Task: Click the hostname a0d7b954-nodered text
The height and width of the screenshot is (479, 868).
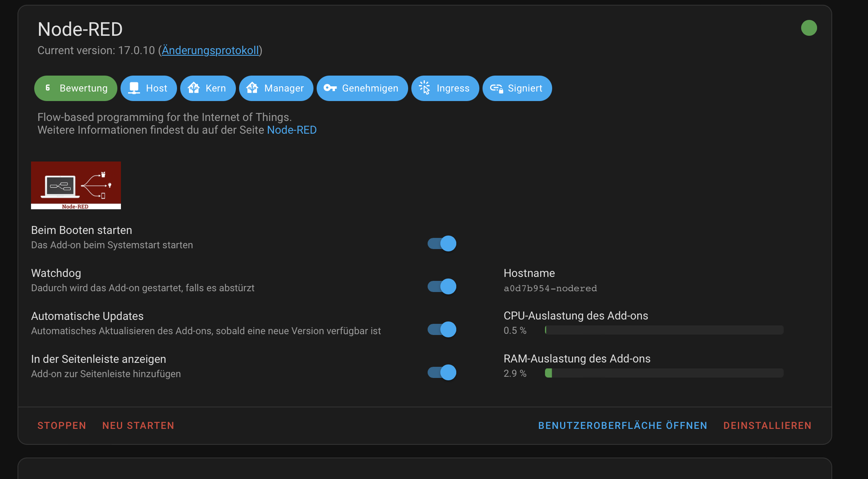Action: coord(550,288)
